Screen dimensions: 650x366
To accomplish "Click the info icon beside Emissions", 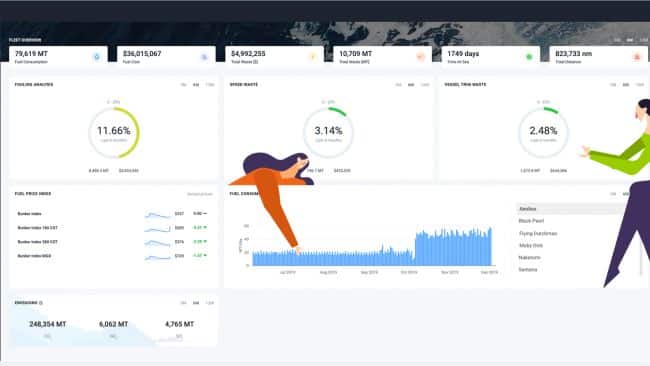I will (x=41, y=303).
